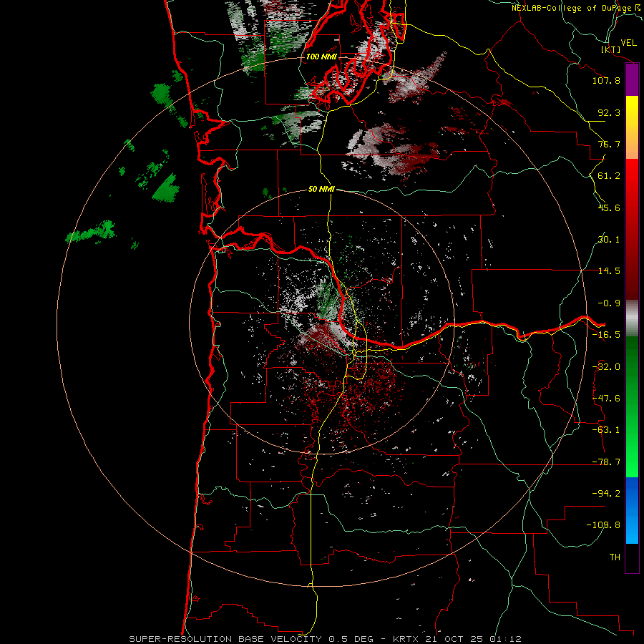Click the -0.9 scale value
This screenshot has width=644, height=644.
[609, 303]
